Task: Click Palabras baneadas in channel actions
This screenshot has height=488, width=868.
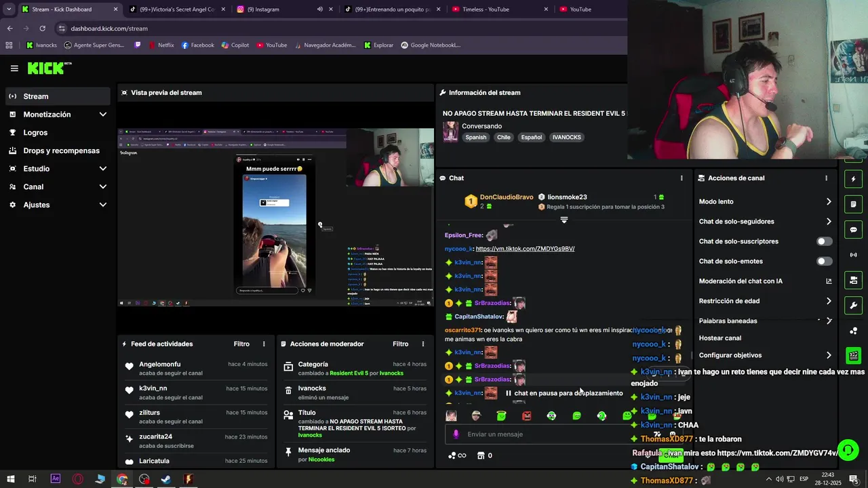Action: pos(728,321)
